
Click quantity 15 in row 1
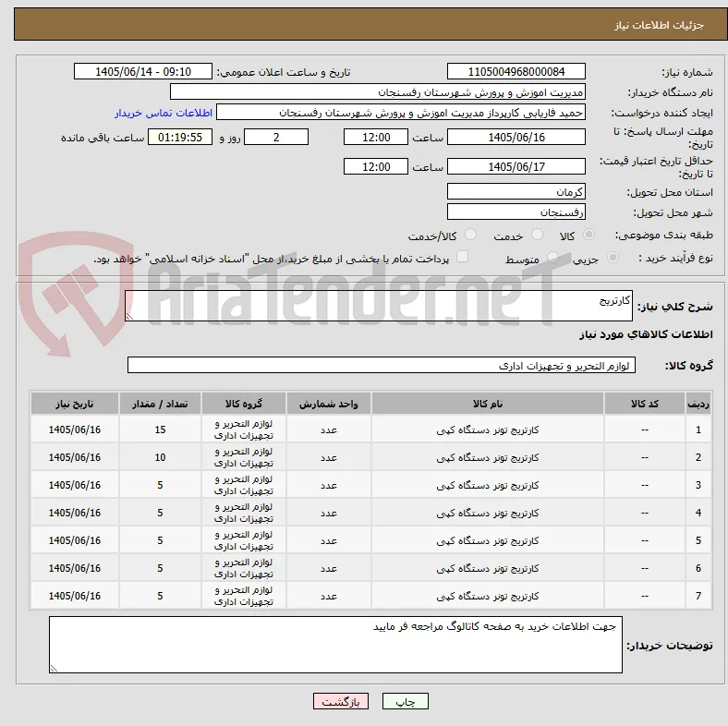tap(160, 430)
